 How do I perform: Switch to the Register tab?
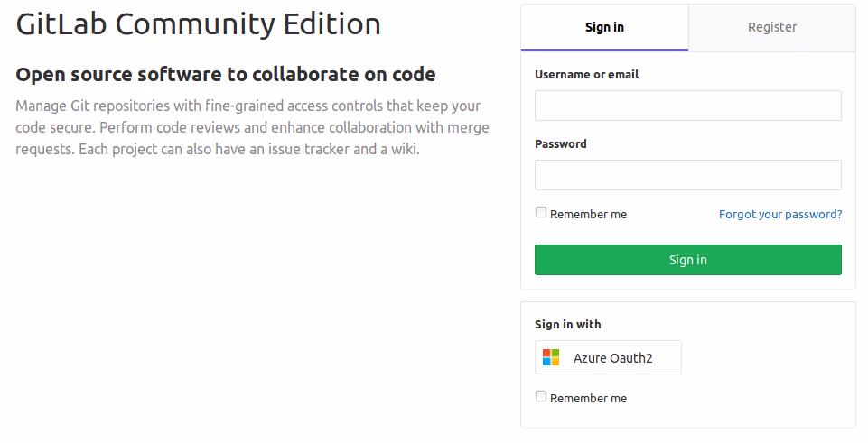coord(772,27)
